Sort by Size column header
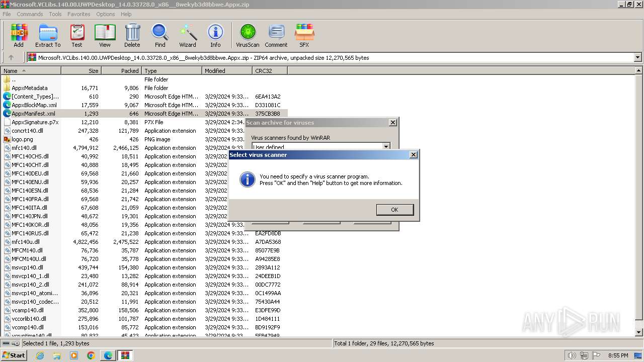The width and height of the screenshot is (644, 362). point(81,71)
